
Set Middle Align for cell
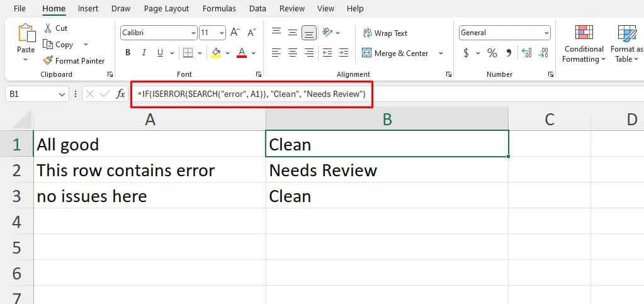[x=293, y=33]
